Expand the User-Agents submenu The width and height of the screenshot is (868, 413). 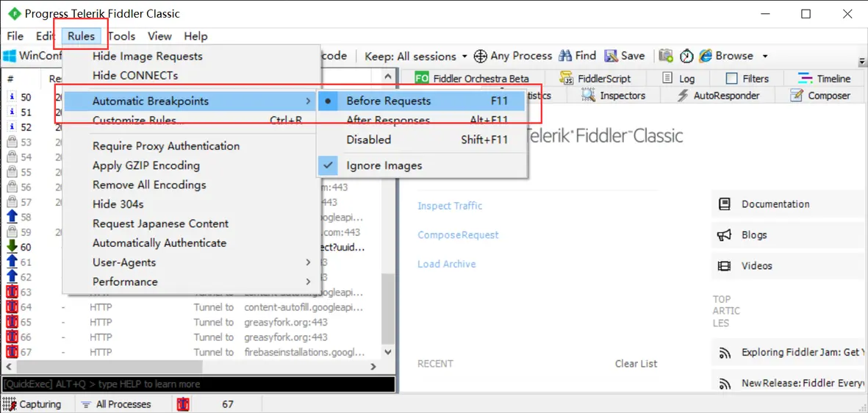(x=123, y=262)
